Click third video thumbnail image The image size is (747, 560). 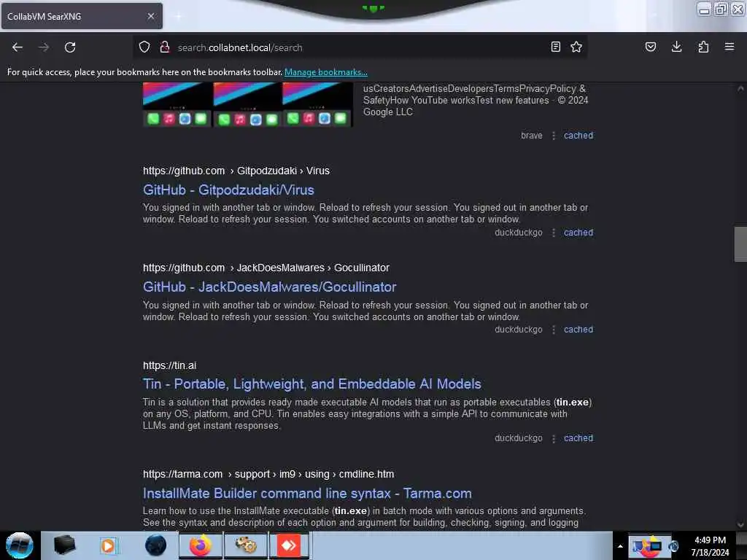(x=318, y=104)
